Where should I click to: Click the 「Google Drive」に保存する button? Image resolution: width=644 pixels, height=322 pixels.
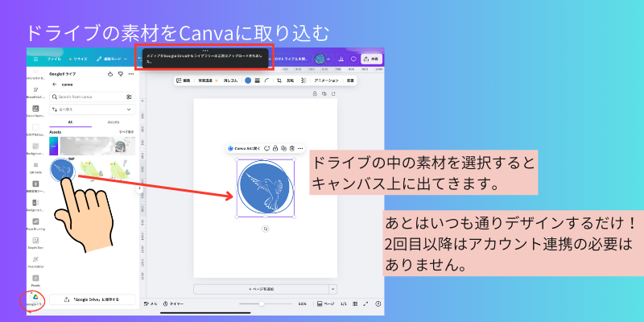click(92, 299)
